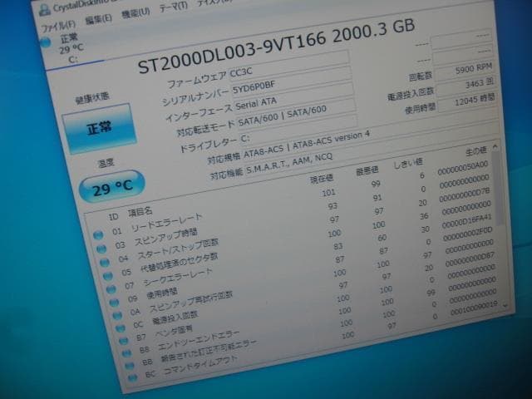Click the 最悪値 column header
This screenshot has height=399, width=532.
367,170
